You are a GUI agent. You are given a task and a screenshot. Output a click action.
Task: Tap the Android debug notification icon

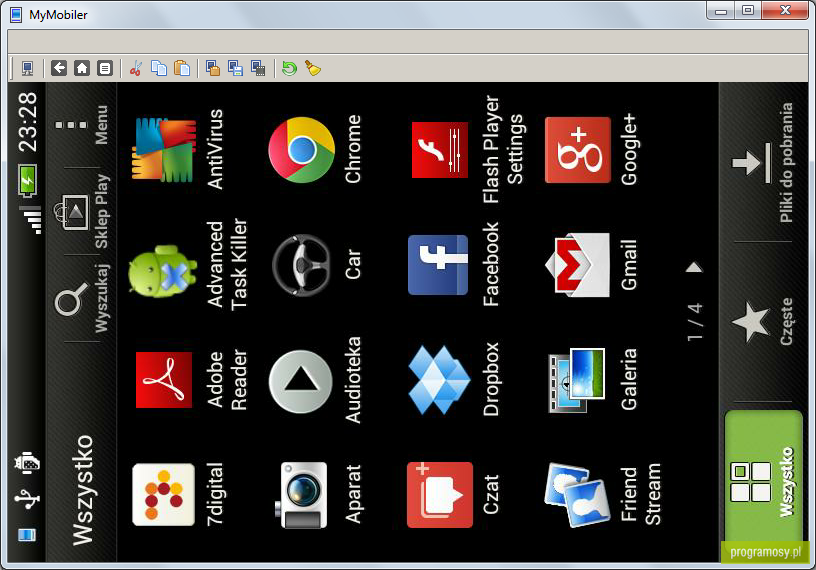[x=27, y=462]
